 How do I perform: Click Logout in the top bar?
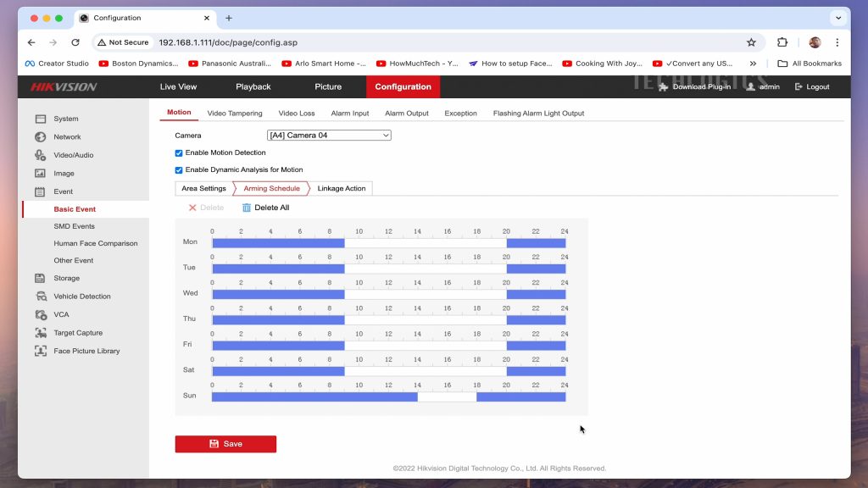(811, 87)
